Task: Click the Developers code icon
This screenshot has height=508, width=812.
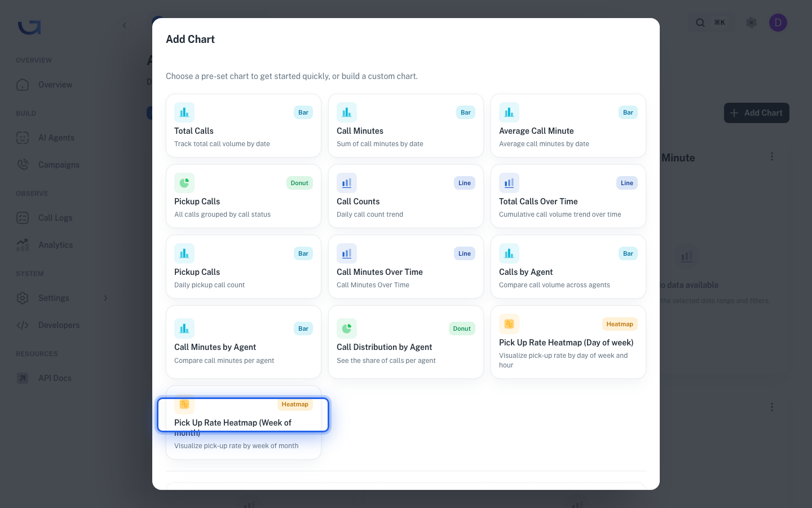Action: 23,325
